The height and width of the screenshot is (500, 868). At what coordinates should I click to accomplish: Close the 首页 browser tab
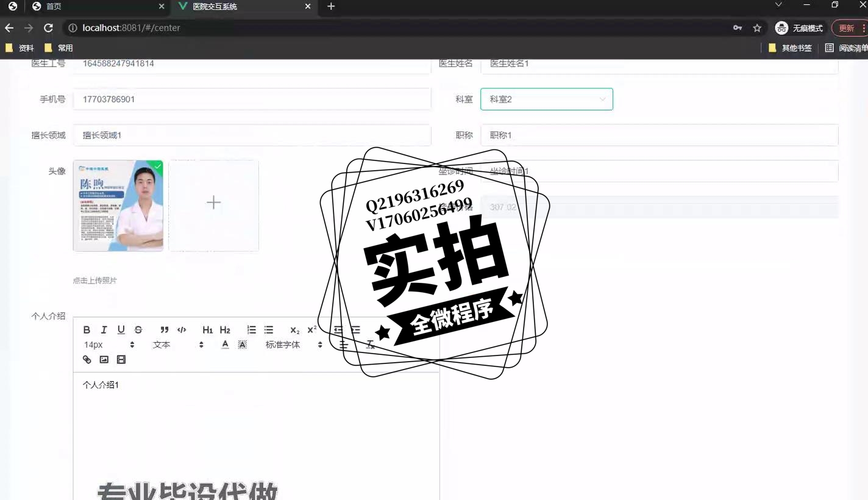point(161,7)
